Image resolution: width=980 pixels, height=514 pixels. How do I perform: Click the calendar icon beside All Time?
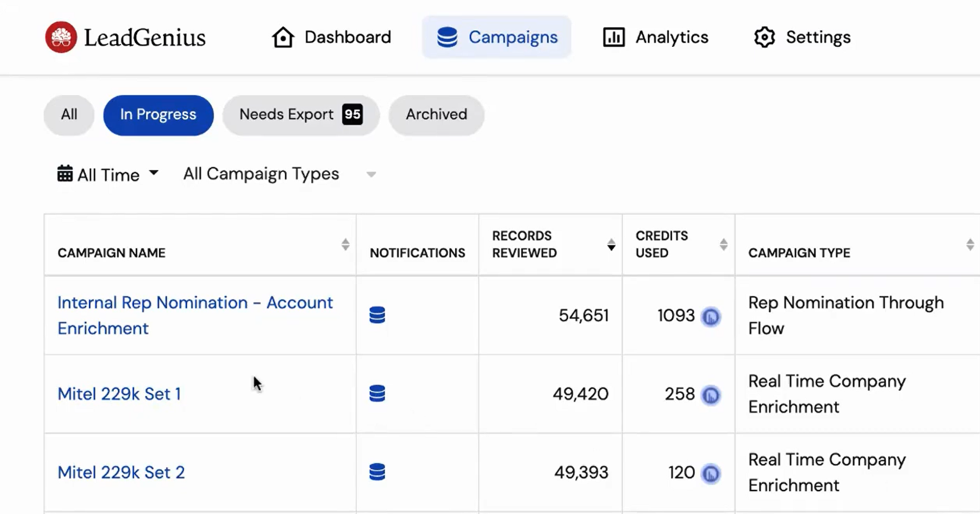(x=65, y=173)
